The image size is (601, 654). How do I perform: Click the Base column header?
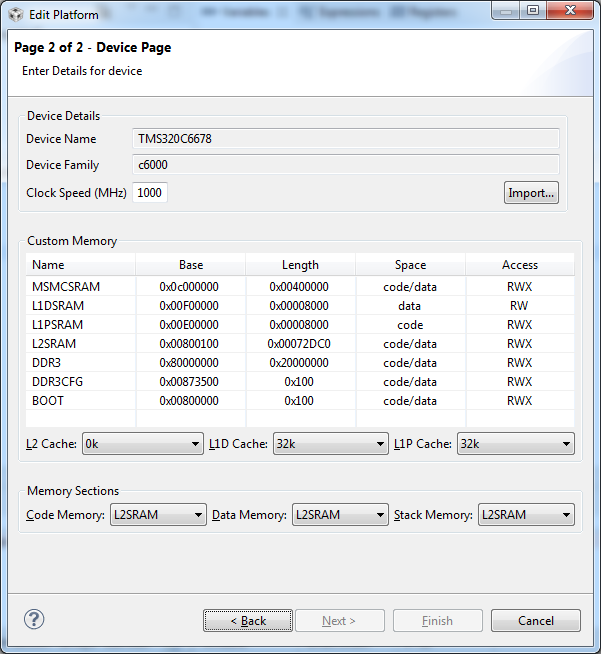[x=191, y=265]
